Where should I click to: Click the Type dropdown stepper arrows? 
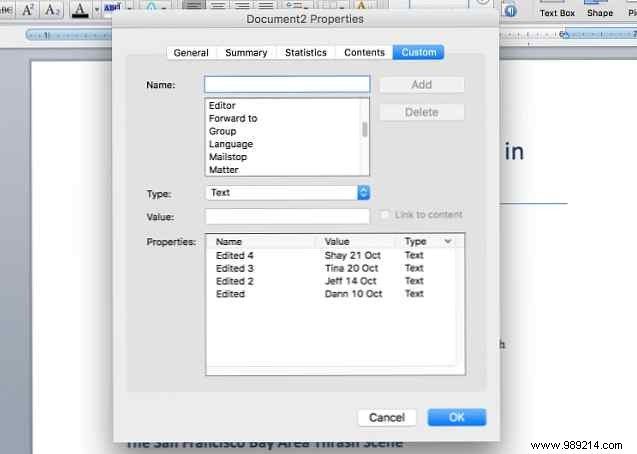tap(364, 192)
